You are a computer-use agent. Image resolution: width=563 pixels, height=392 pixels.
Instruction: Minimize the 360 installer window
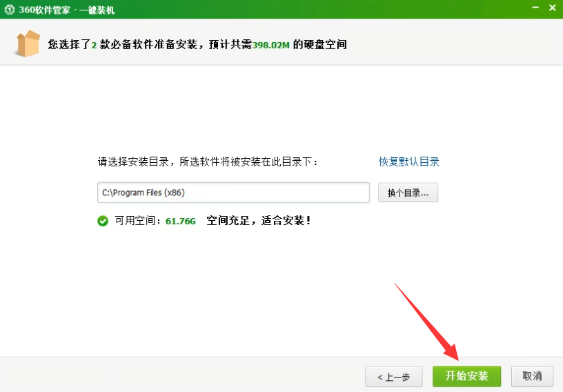click(535, 8)
